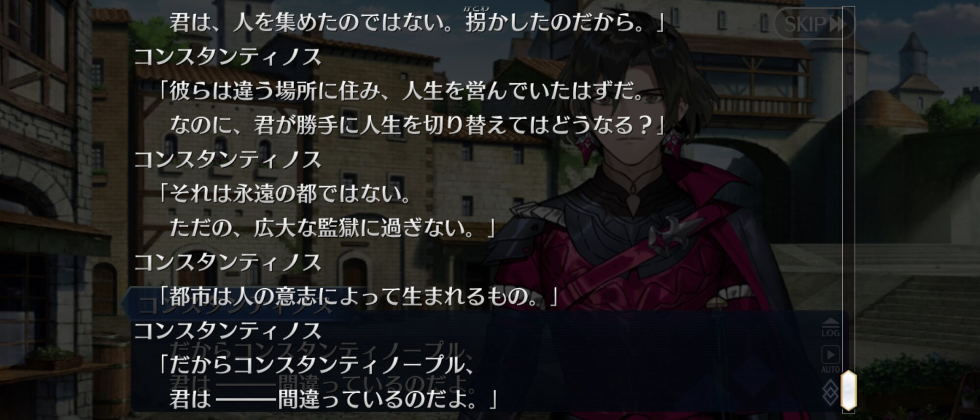Tap the SKIP button

(814, 24)
